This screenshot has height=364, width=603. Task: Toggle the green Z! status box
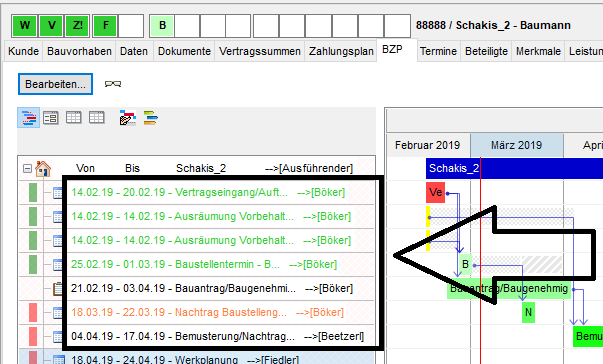pyautogui.click(x=78, y=26)
